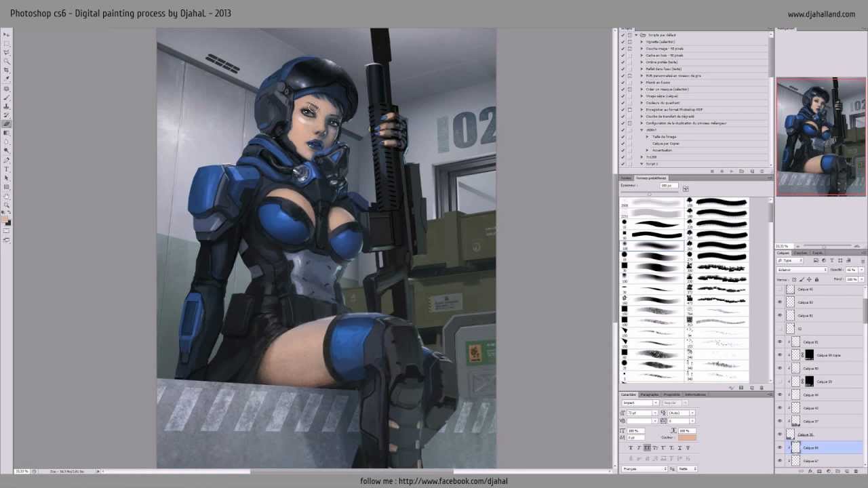Toggle checkmark for Couleurs du quadrant action

pyautogui.click(x=623, y=103)
